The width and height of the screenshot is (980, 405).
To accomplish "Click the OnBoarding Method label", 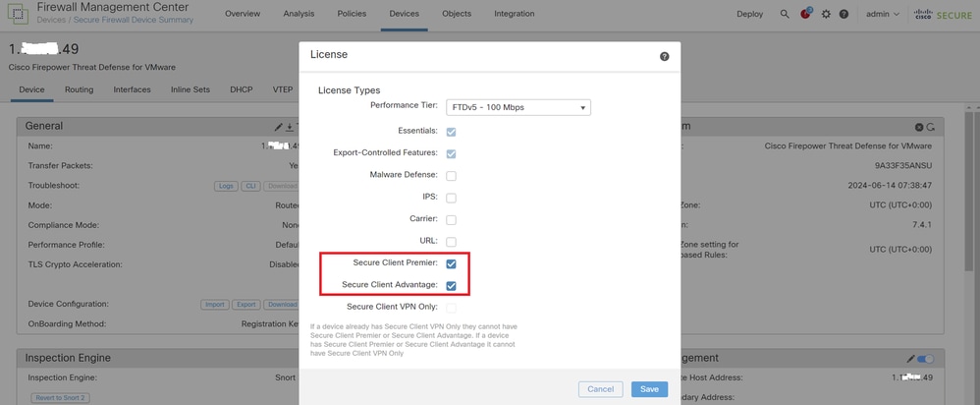I will [x=67, y=323].
